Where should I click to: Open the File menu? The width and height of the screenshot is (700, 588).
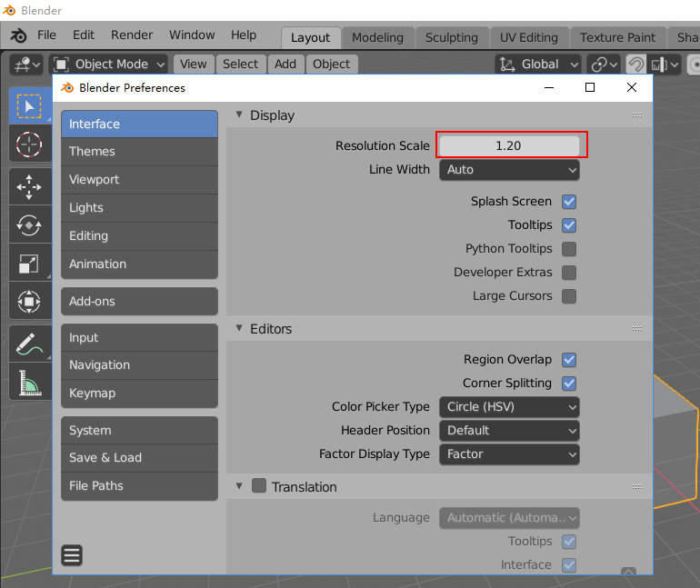click(x=47, y=35)
